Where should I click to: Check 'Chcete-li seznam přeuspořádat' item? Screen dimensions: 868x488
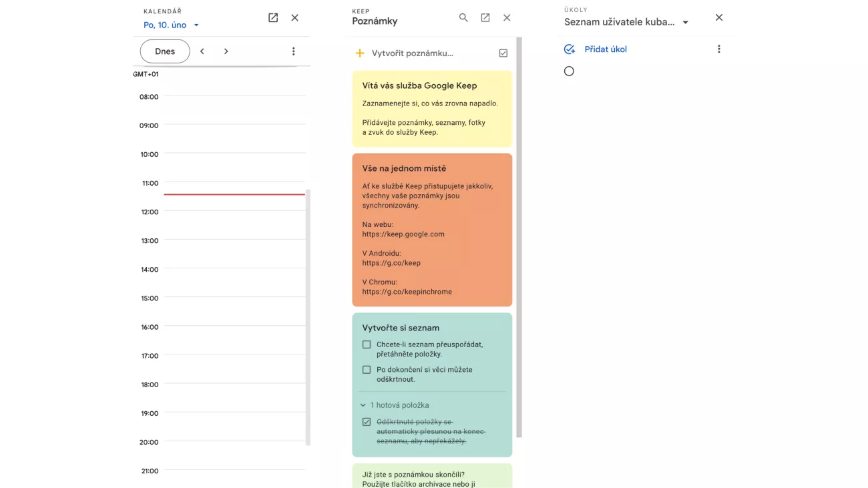[x=367, y=345]
